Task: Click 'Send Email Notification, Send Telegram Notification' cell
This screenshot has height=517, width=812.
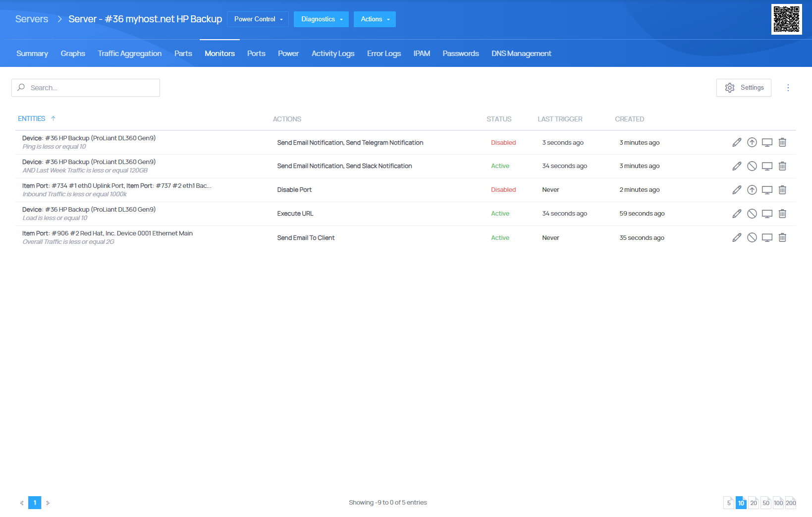Action: click(x=350, y=143)
